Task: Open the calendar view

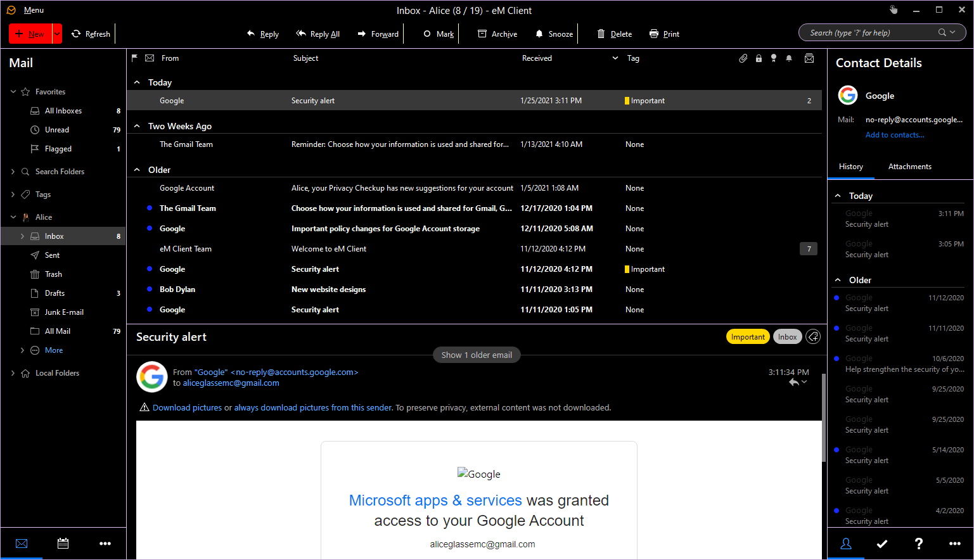Action: click(x=63, y=544)
